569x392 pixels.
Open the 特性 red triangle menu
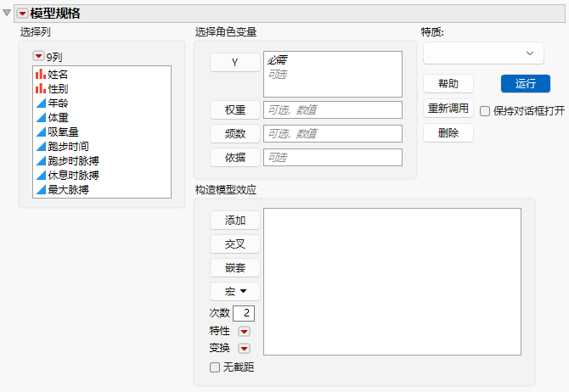(x=244, y=332)
